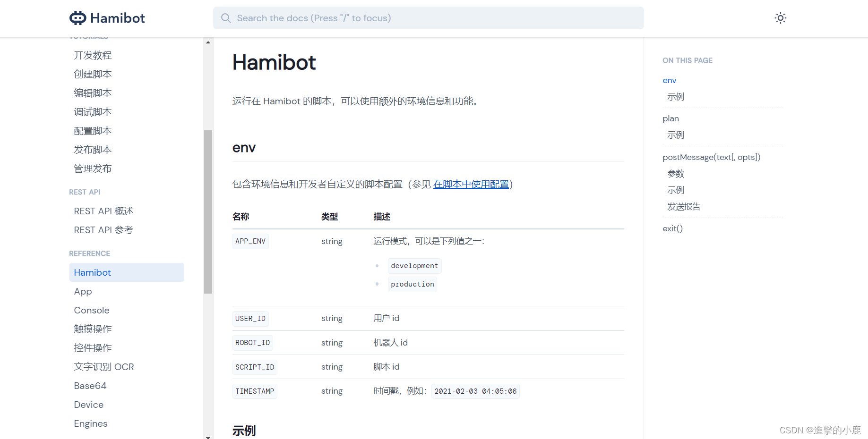Open 触摸操作 reference page
This screenshot has width=868, height=439.
[93, 329]
